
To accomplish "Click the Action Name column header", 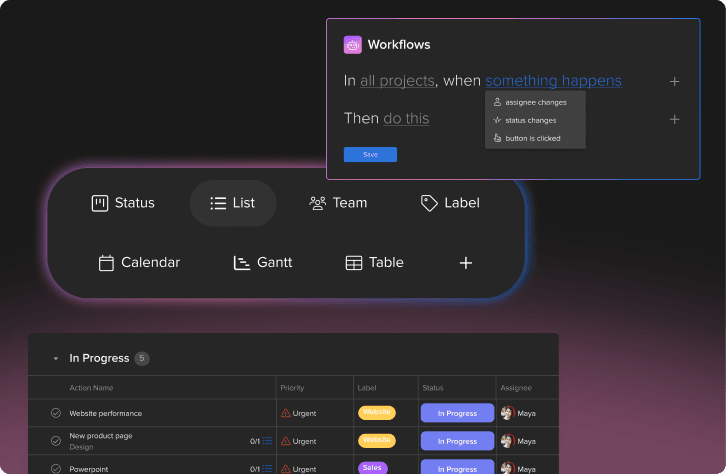I will 91,388.
